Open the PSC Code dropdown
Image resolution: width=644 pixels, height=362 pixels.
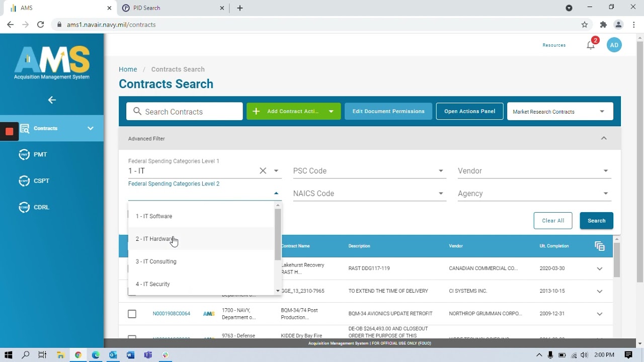(369, 171)
